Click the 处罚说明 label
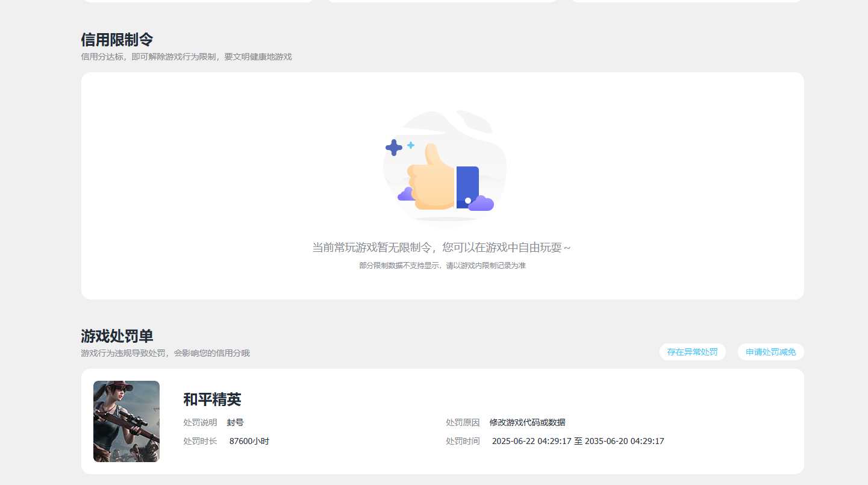The width and height of the screenshot is (868, 485). coord(200,423)
